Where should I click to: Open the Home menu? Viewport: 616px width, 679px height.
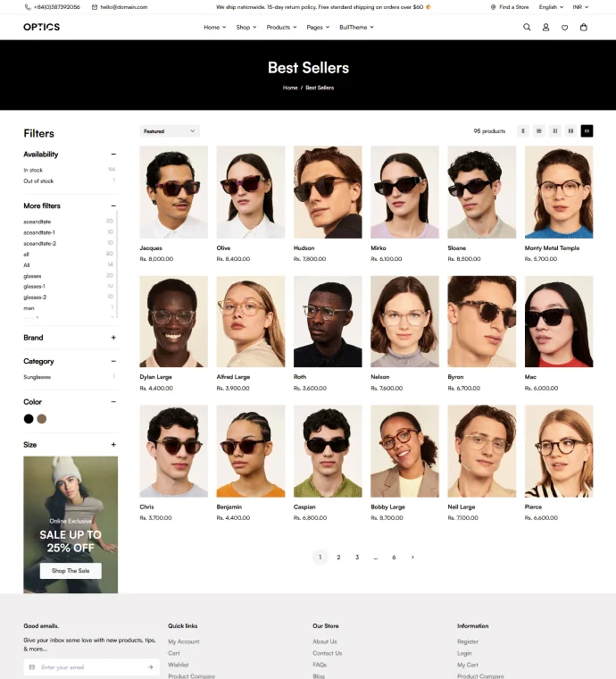click(x=215, y=28)
